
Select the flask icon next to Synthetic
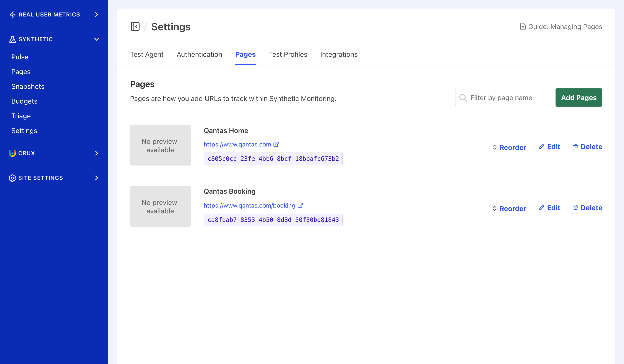point(12,39)
